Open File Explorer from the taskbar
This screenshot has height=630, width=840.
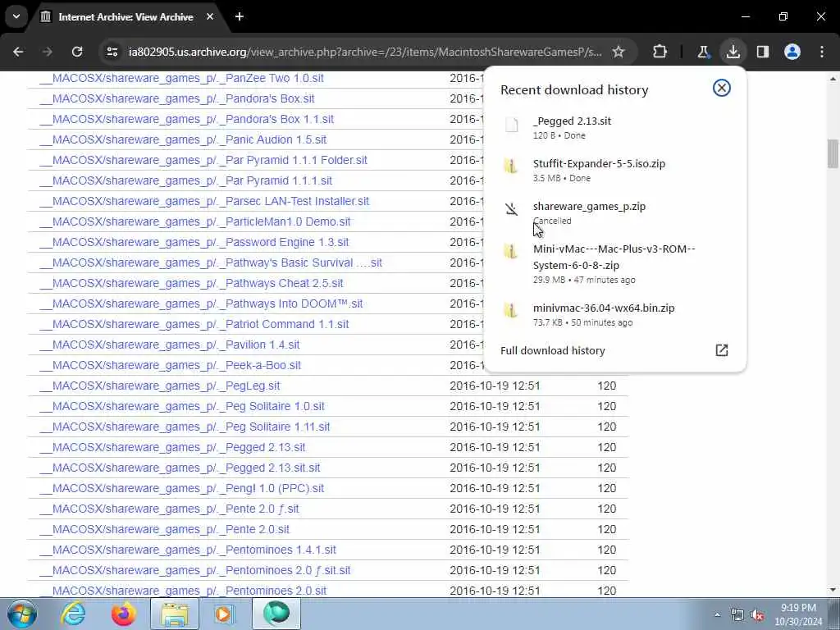pos(175,614)
